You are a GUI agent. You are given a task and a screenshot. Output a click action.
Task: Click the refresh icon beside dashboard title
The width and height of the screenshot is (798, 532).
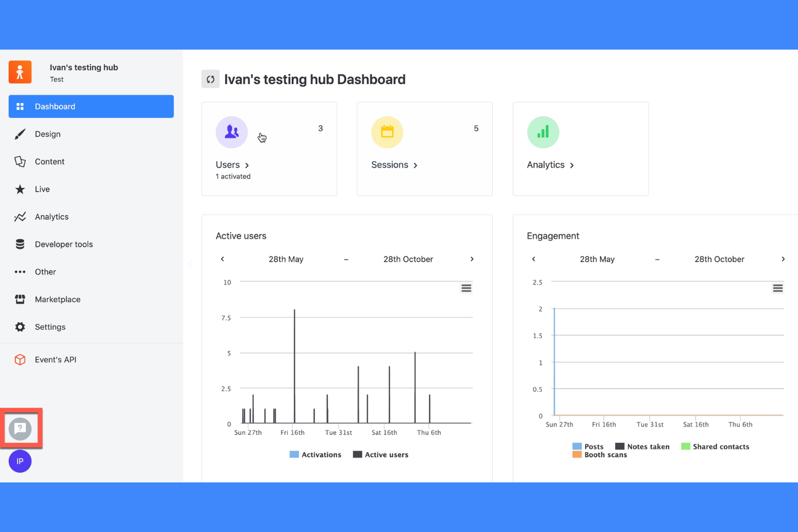point(210,79)
